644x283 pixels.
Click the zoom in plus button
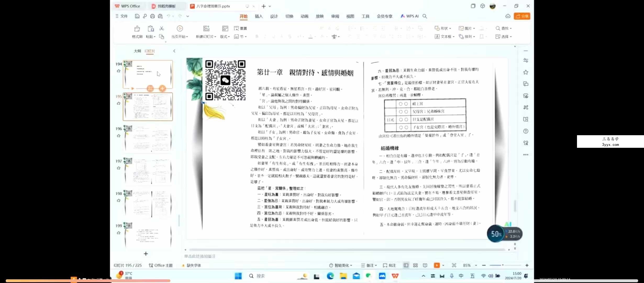point(527,265)
